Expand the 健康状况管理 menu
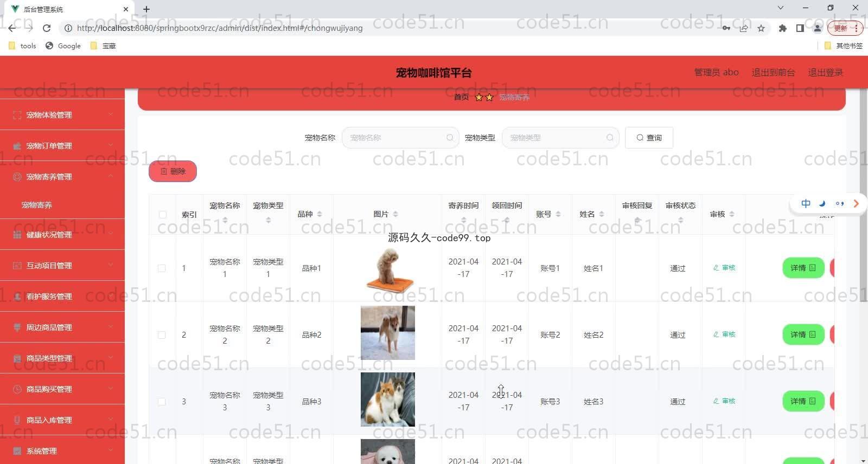This screenshot has height=464, width=868. [62, 235]
